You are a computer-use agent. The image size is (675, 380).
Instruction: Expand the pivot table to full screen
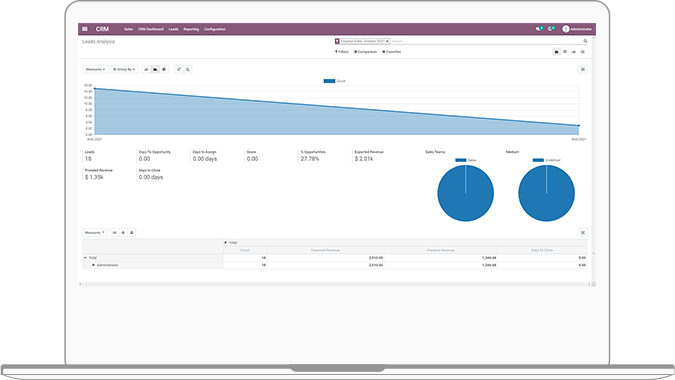[582, 232]
